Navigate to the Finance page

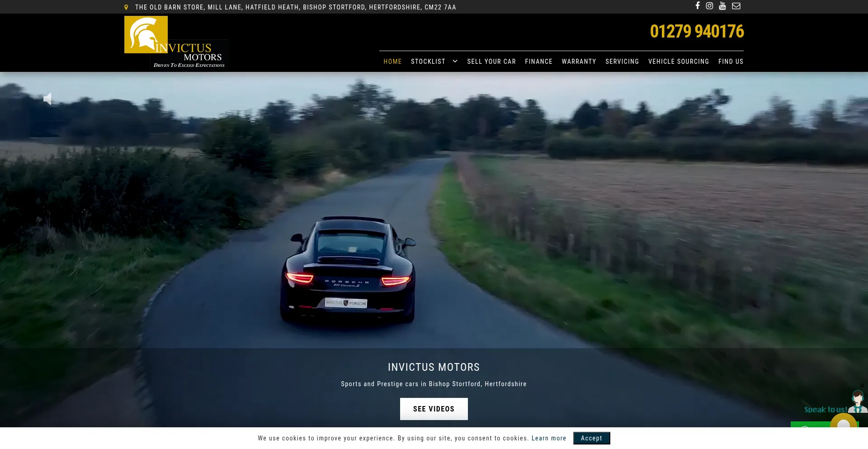tap(538, 61)
